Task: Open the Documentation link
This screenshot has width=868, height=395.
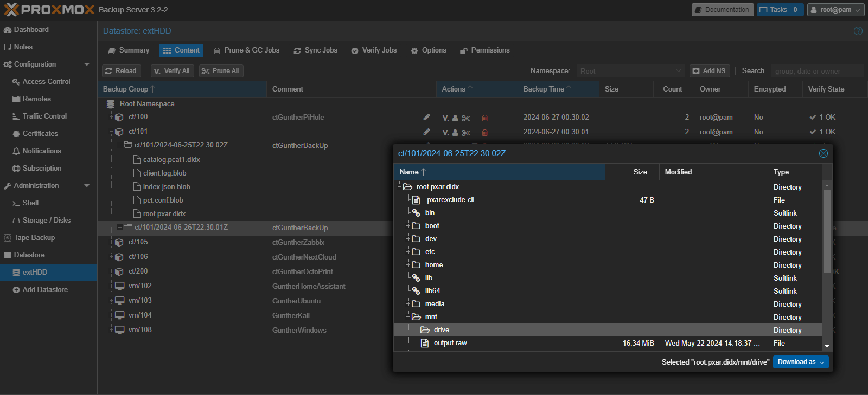Action: 723,10
